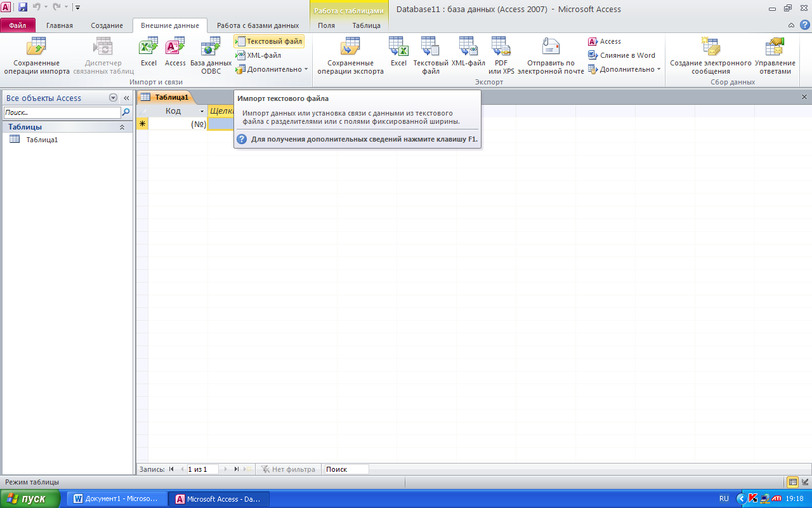Screen dimensions: 812x508
Task: Click Создание электронного сообщения
Action: (710, 57)
